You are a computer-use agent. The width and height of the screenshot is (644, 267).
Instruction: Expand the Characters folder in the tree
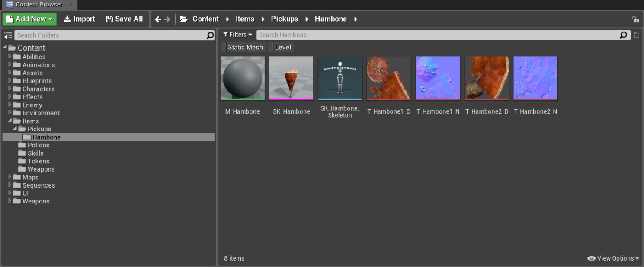[x=10, y=89]
